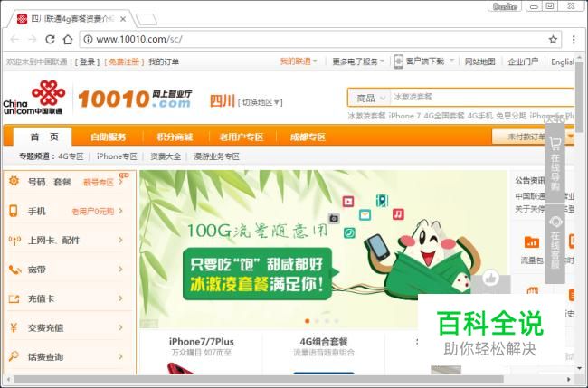The image size is (588, 388).
Task: Click the address bar showing www.10010.com/sc/
Action: 320,39
